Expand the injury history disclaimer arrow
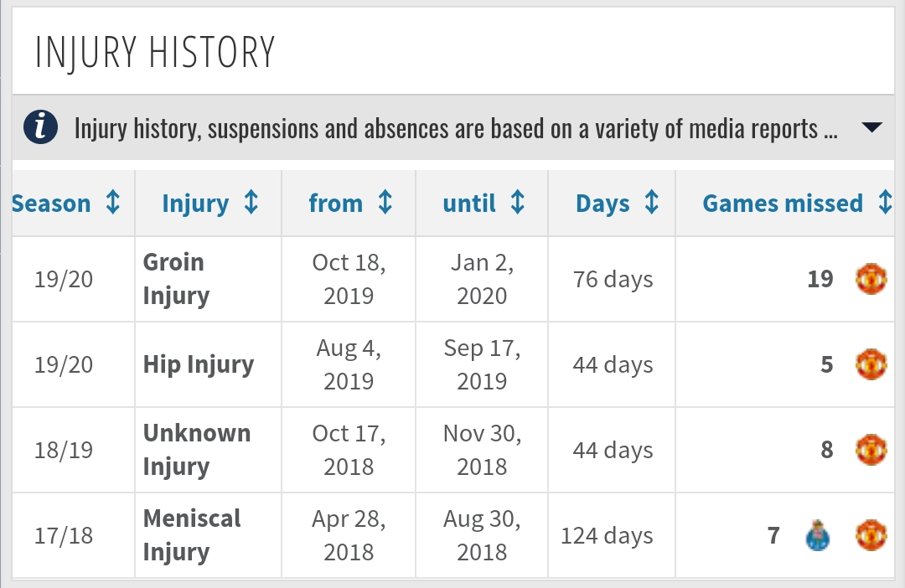The image size is (905, 588). (871, 128)
